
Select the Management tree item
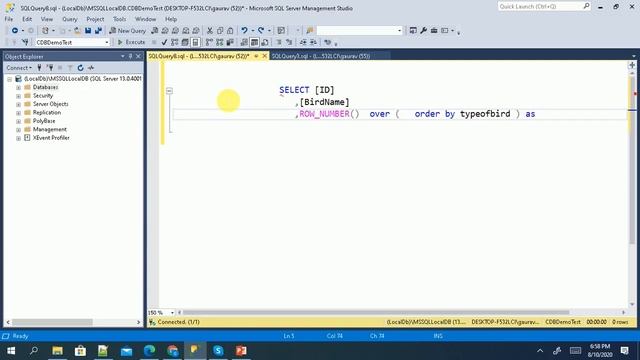49,129
